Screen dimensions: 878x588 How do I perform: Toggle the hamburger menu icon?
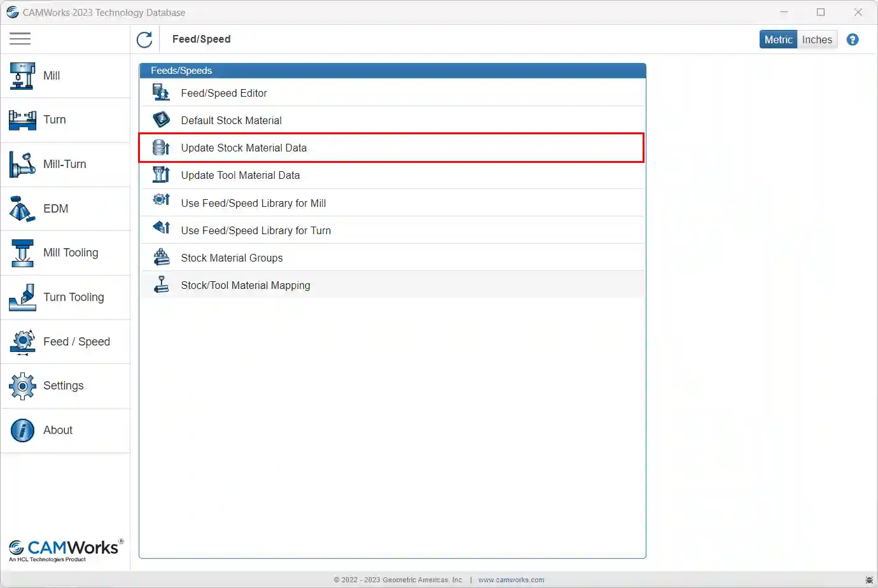[x=20, y=39]
